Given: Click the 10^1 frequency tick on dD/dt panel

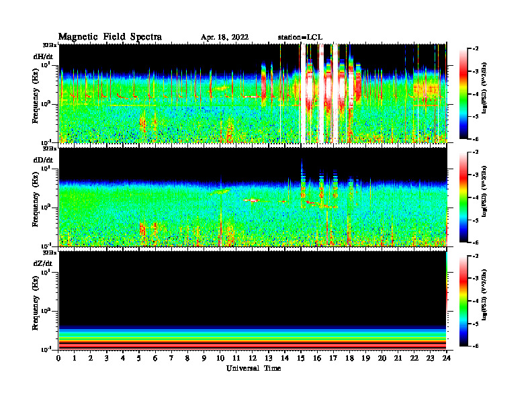Looking at the screenshot, I should point(46,168).
